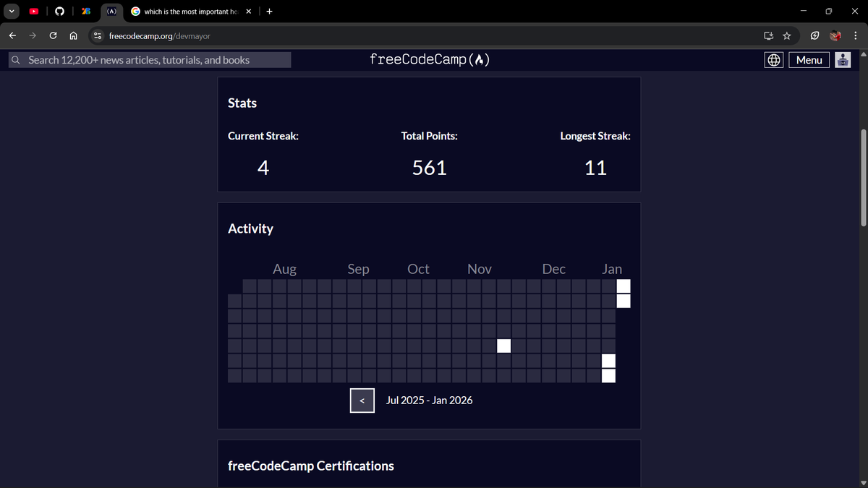Click the Aug month label

click(284, 269)
